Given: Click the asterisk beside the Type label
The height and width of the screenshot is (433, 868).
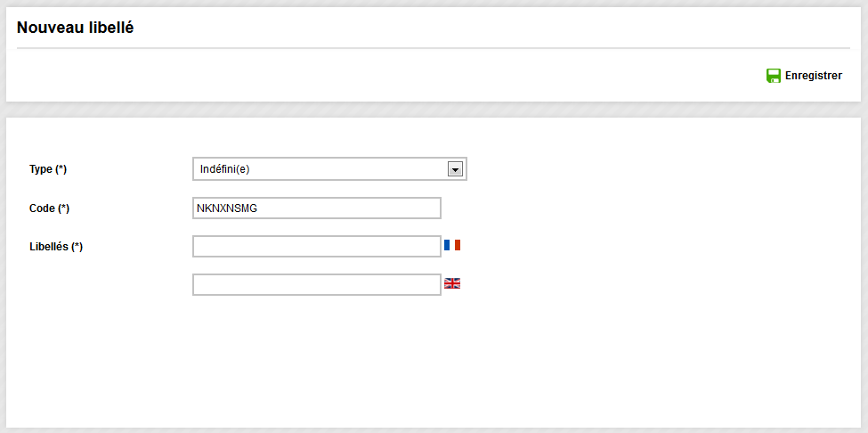Looking at the screenshot, I should (61, 169).
